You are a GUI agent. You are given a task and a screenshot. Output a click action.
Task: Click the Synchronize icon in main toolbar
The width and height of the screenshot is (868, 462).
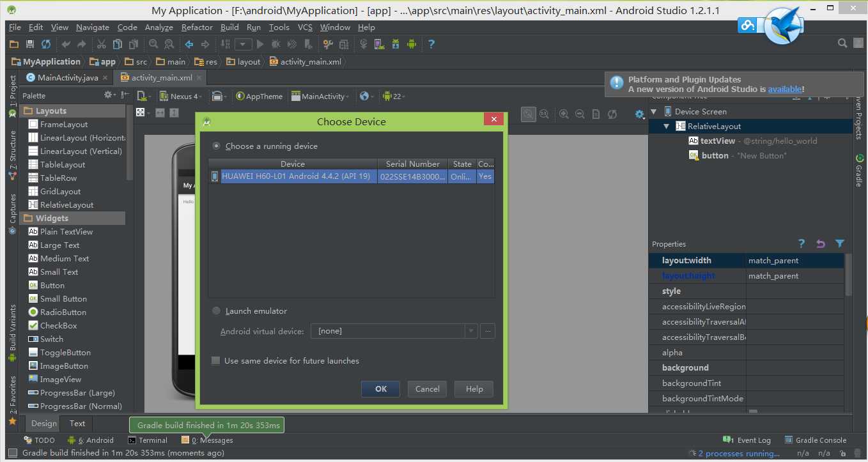coord(46,44)
